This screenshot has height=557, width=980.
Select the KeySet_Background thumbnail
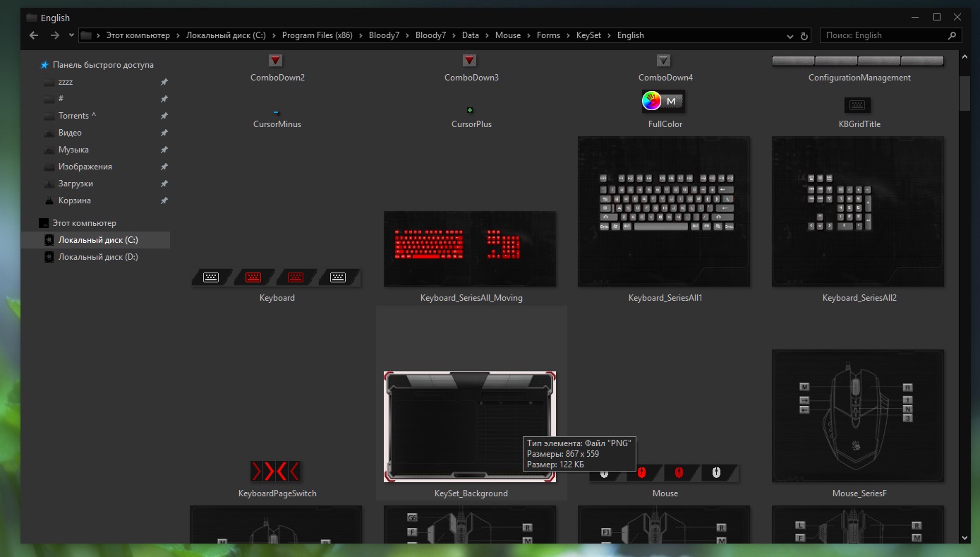(470, 426)
